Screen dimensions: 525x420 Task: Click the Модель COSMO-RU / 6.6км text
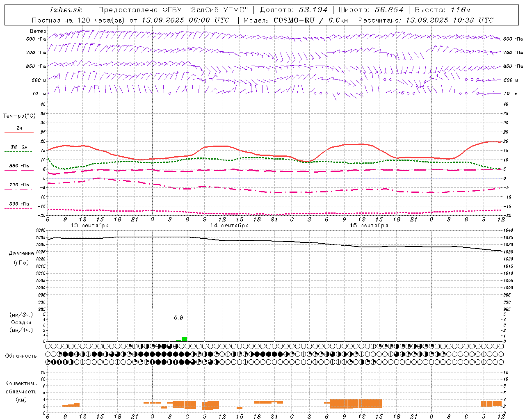[x=295, y=20]
